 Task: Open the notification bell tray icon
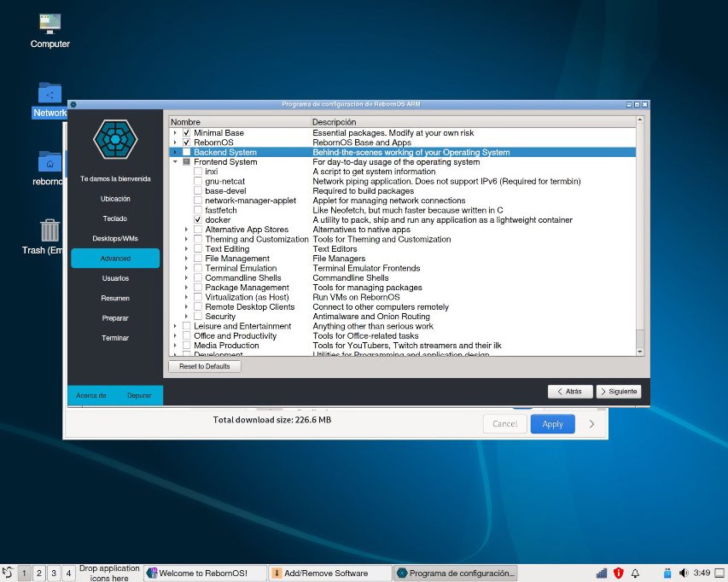pyautogui.click(x=635, y=573)
